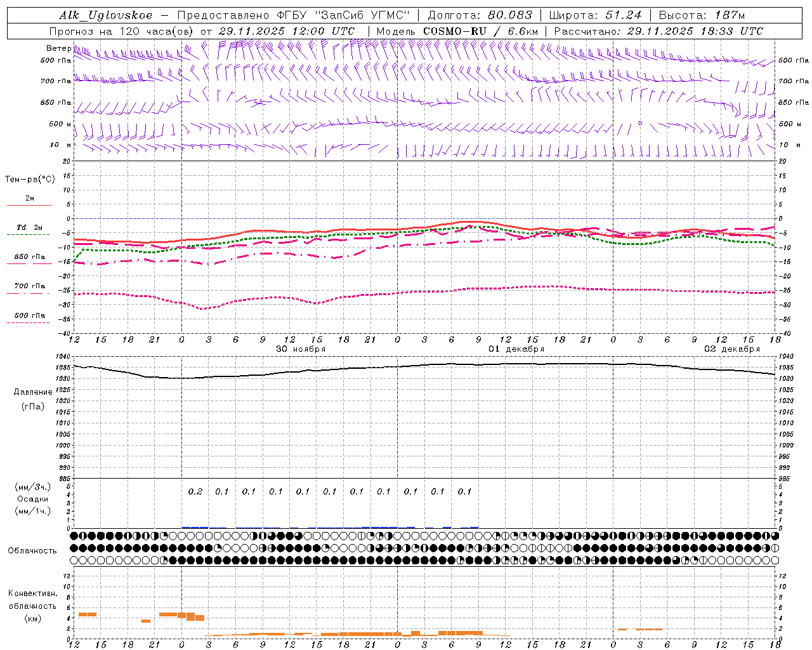Click the 'Осадки' precipitation label
This screenshot has width=812, height=650.
(33, 499)
